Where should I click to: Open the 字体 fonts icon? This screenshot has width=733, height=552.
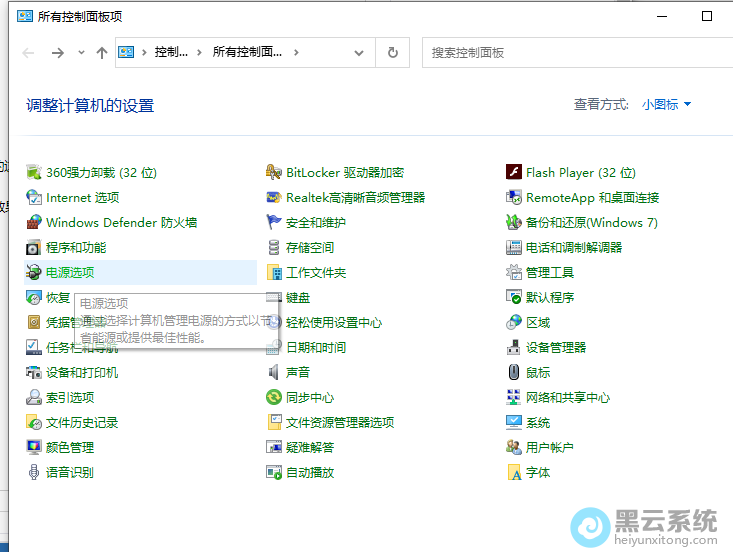[514, 472]
